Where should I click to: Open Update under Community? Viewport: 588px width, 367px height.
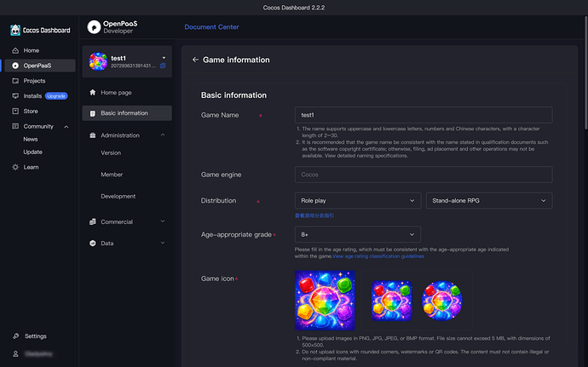[32, 152]
